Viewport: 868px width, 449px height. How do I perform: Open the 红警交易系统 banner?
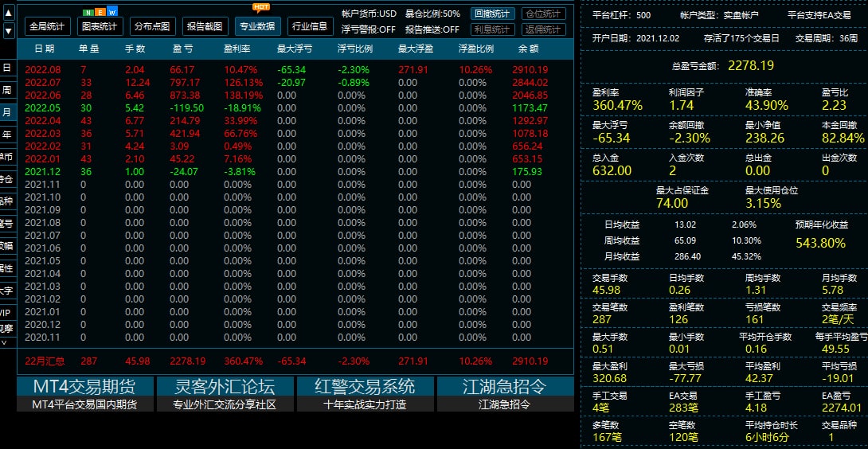point(365,393)
